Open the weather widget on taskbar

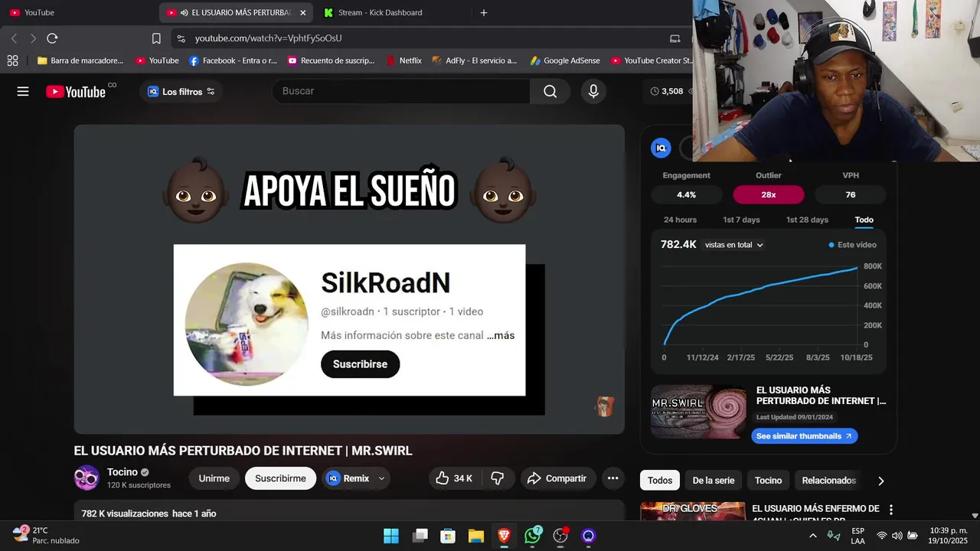pyautogui.click(x=46, y=535)
